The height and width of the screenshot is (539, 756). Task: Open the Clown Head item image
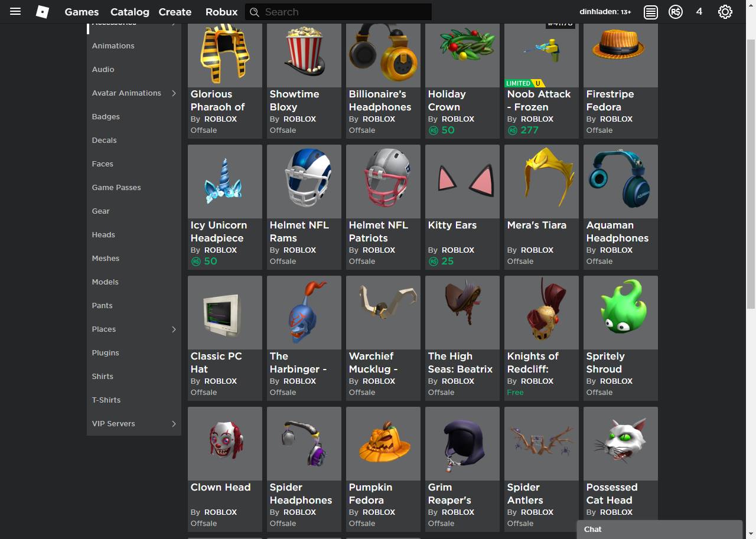225,444
